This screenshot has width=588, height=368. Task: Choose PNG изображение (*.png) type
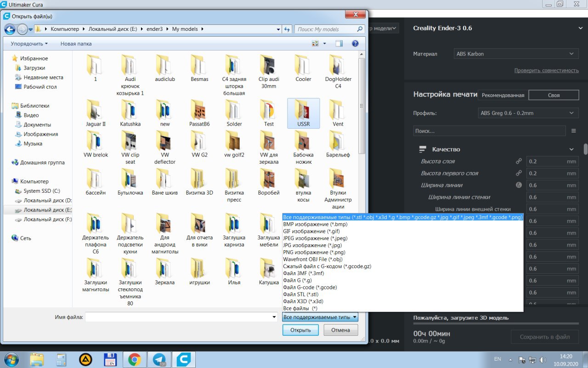[314, 252]
